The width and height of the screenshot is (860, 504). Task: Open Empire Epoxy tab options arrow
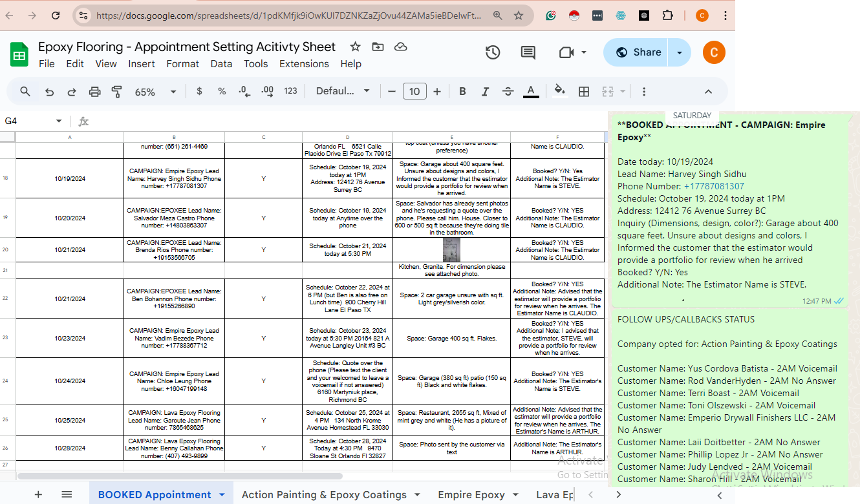tap(515, 495)
